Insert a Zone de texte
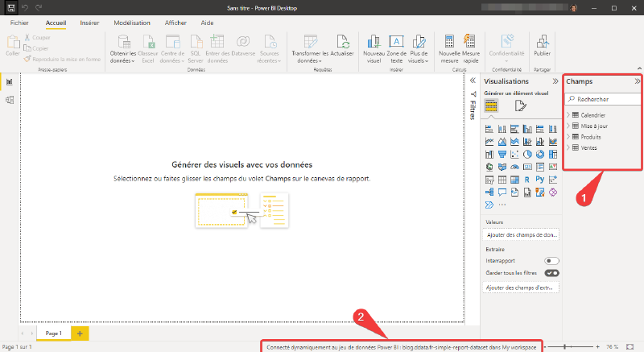Screen dimensions: 644x352 396,48
